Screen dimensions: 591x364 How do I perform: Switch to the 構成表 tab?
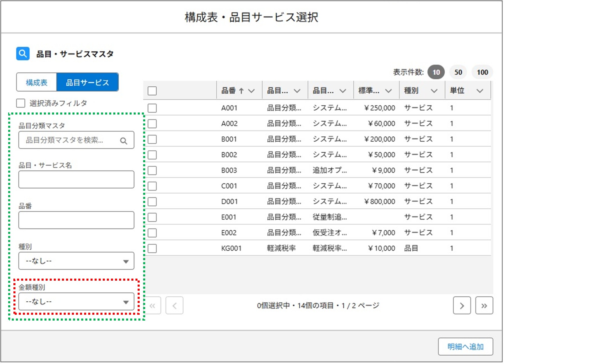click(37, 82)
